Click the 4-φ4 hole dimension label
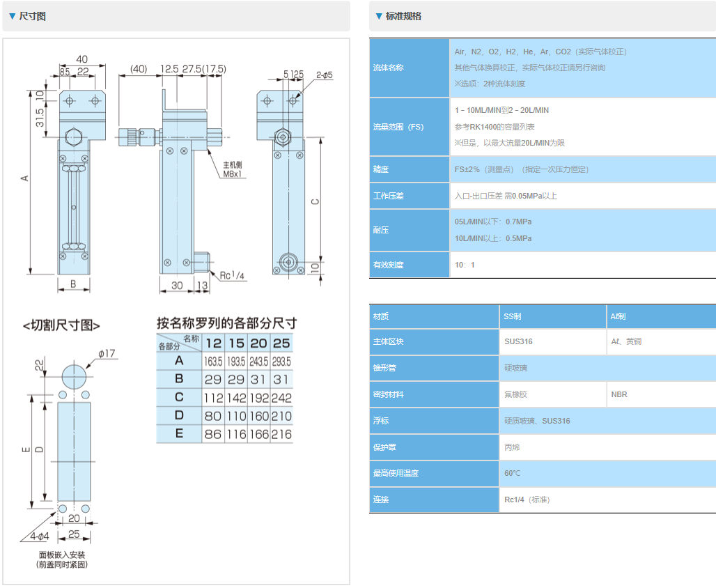This screenshot has width=716, height=588. tap(39, 536)
